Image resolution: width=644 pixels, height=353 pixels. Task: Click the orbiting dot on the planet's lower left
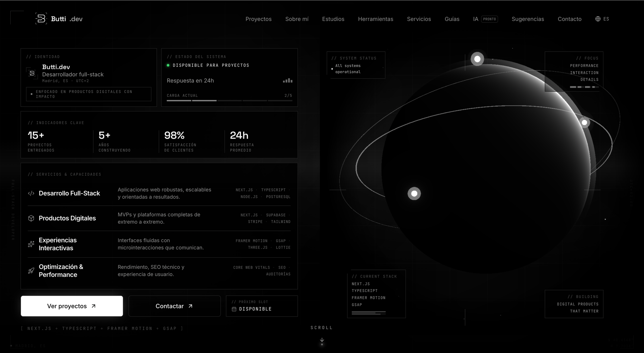point(414,193)
